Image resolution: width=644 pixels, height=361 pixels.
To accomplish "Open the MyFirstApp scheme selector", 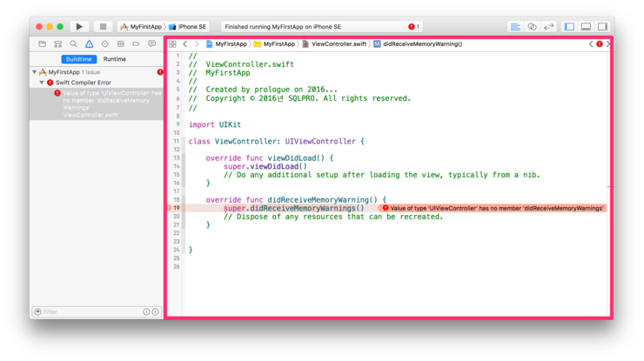I will (141, 27).
